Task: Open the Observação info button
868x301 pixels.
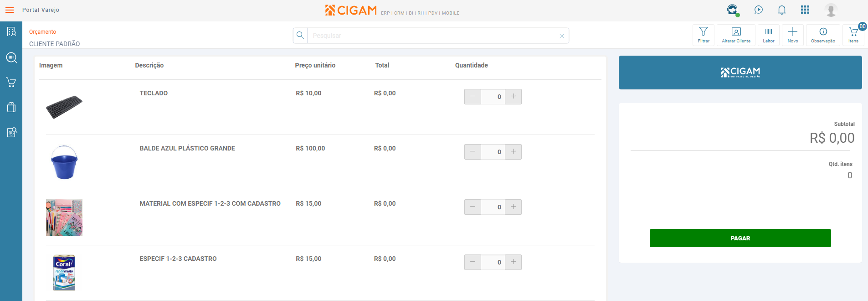Action: (x=823, y=35)
